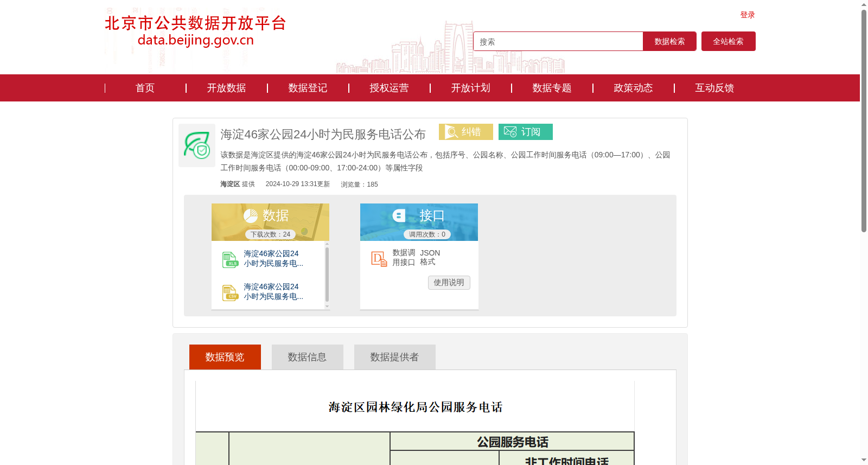
Task: Click the envelope icon in 订阅 button
Action: [x=510, y=132]
